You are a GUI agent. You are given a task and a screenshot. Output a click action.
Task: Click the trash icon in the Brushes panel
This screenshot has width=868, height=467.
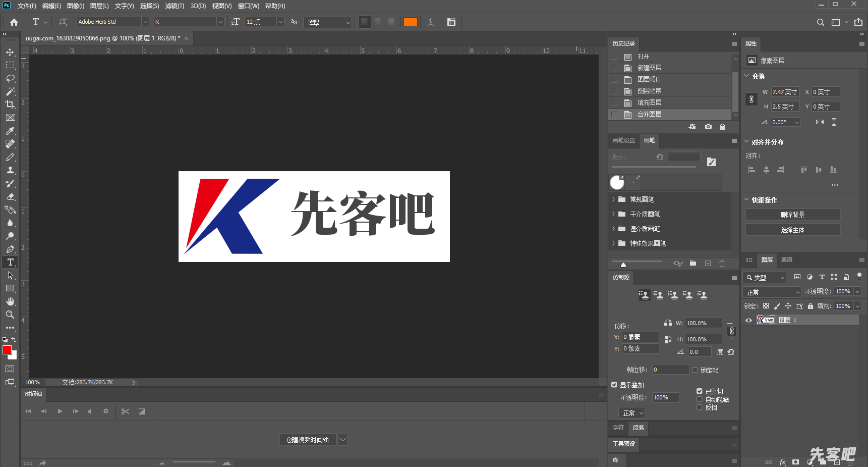[722, 263]
